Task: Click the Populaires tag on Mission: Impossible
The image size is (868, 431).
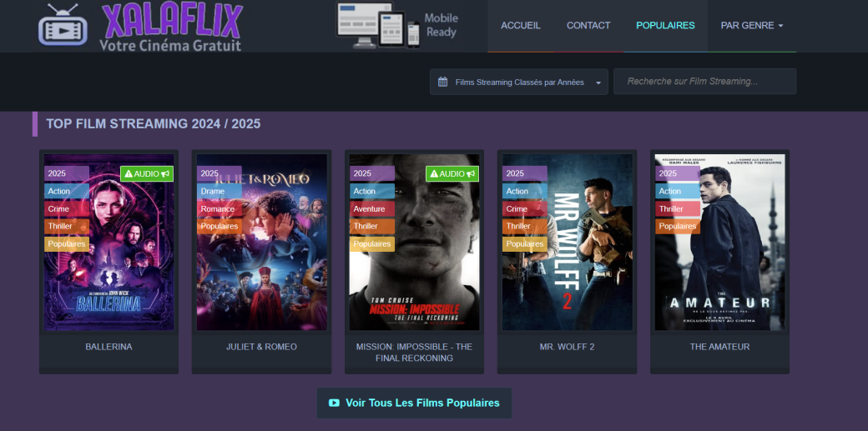Action: (x=372, y=244)
